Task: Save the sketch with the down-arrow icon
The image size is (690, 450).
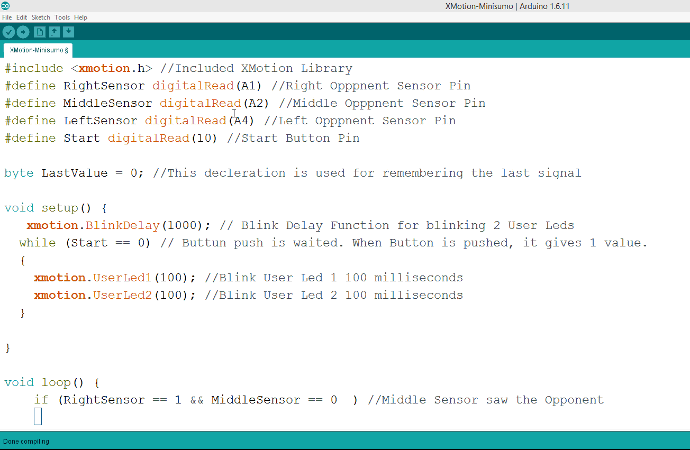Action: tap(67, 32)
